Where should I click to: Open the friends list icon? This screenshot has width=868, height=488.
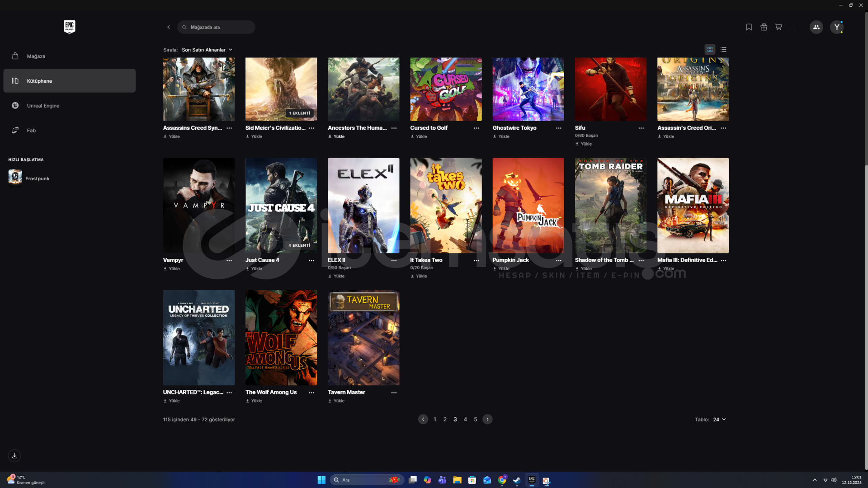pos(816,27)
